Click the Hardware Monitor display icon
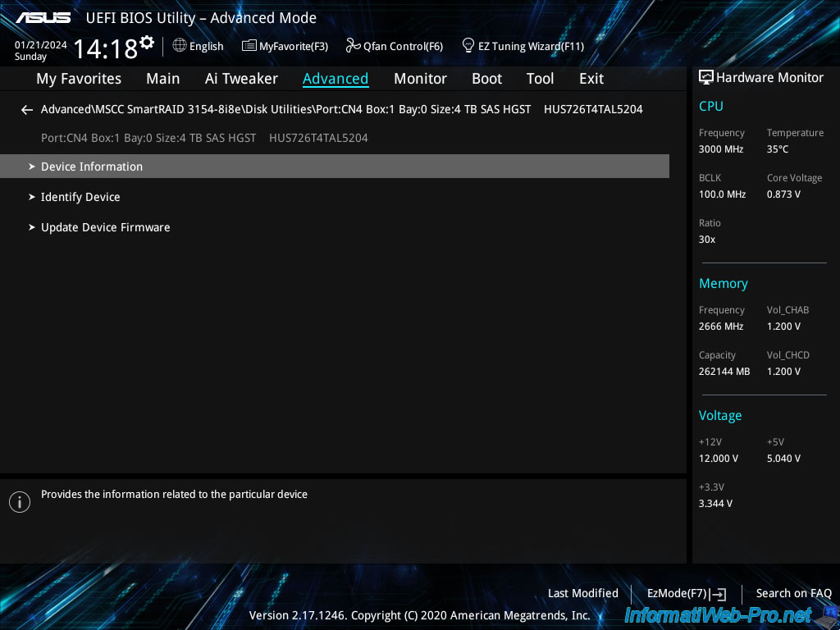 click(x=705, y=78)
